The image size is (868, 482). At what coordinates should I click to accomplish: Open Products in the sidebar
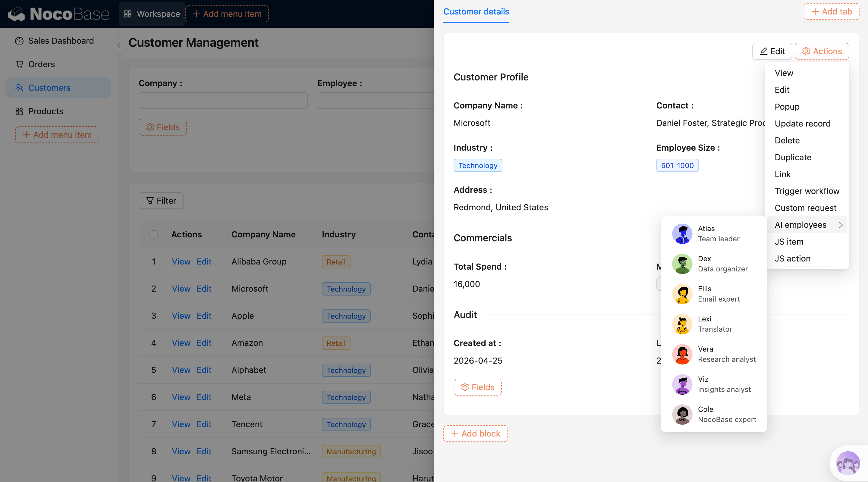46,111
